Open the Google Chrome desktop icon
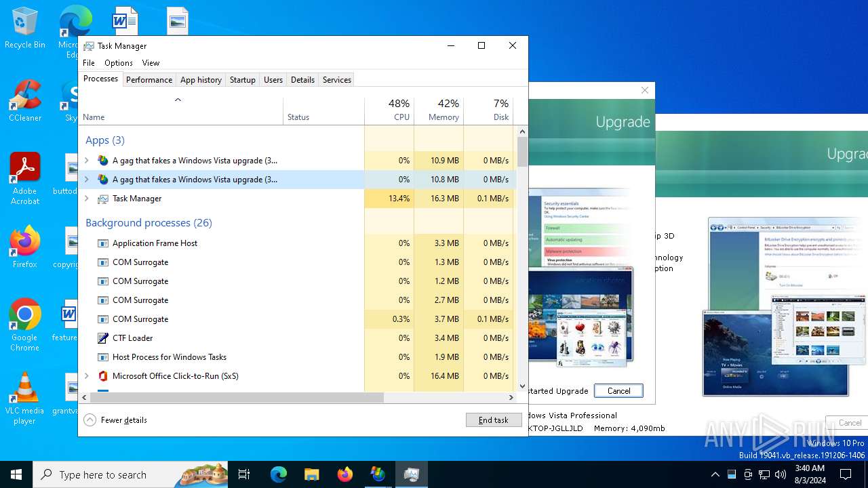 (x=24, y=325)
